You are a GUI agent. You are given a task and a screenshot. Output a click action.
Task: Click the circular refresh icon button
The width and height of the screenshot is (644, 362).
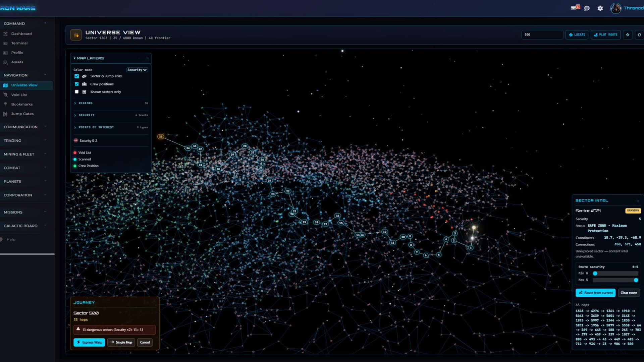pyautogui.click(x=639, y=35)
